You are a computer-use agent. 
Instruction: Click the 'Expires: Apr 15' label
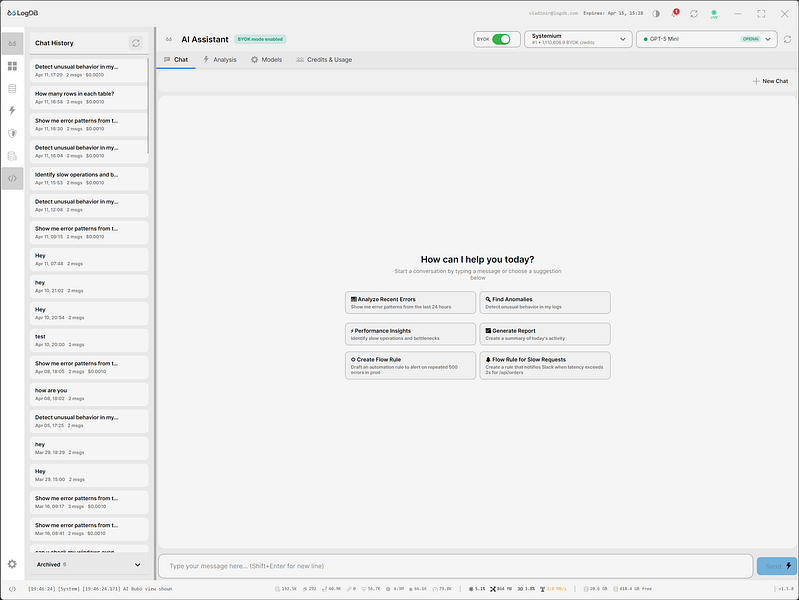point(613,13)
